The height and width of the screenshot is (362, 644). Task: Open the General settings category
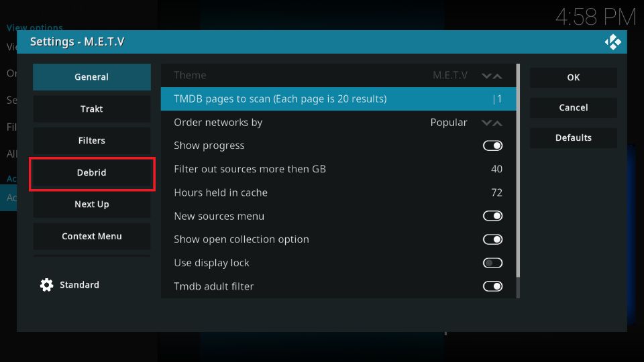[x=92, y=76]
